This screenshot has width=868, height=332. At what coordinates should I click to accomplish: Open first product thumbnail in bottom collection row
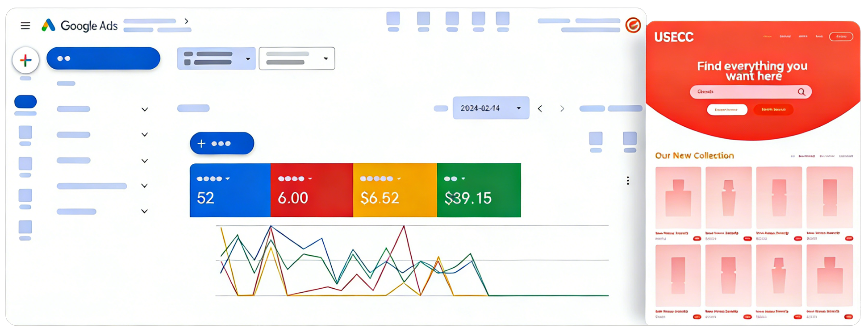click(x=678, y=275)
